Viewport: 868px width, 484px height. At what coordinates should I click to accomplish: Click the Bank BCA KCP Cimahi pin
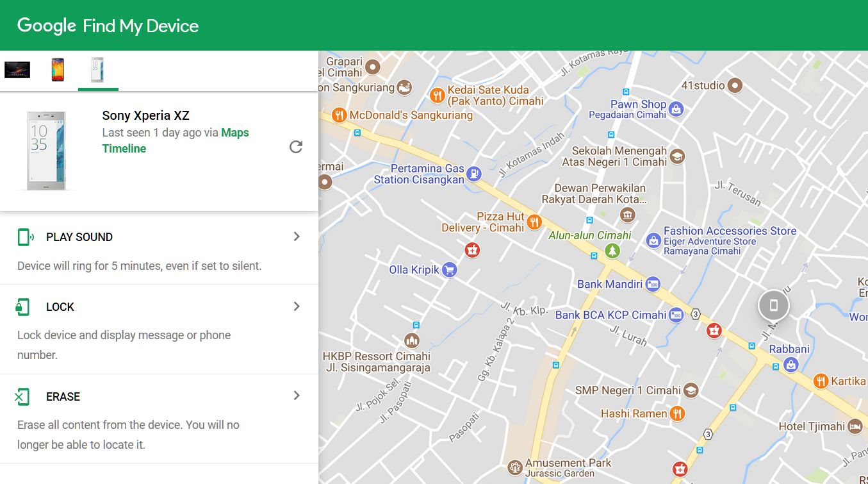[676, 315]
